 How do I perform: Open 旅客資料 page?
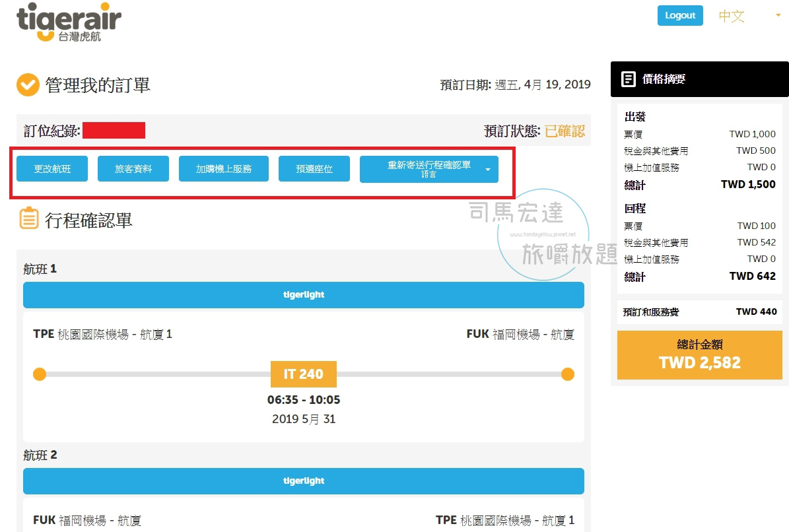[133, 168]
